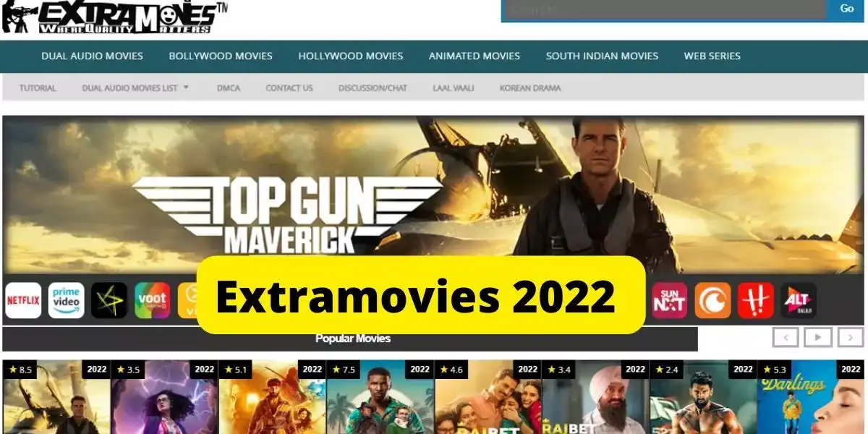Choose the Voot streaming icon
The width and height of the screenshot is (868, 434).
[153, 301]
